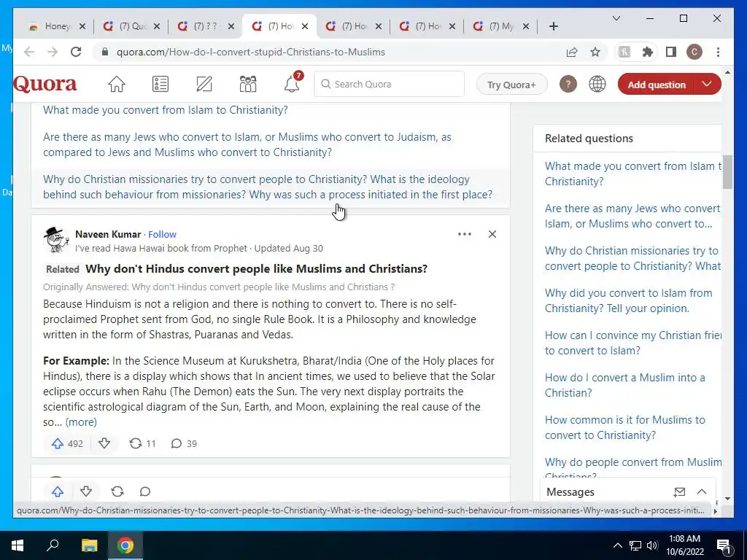Screen dimensions: 747x560
Task: Open the notifications bell with 7 badge
Action: click(x=292, y=83)
